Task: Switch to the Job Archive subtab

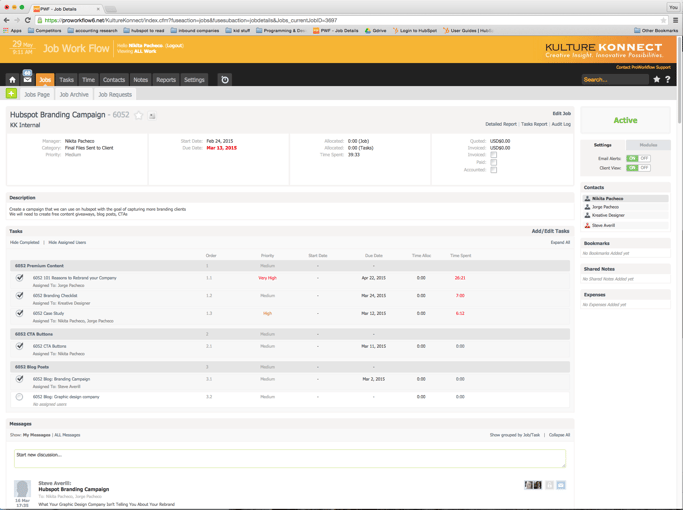Action: (74, 95)
